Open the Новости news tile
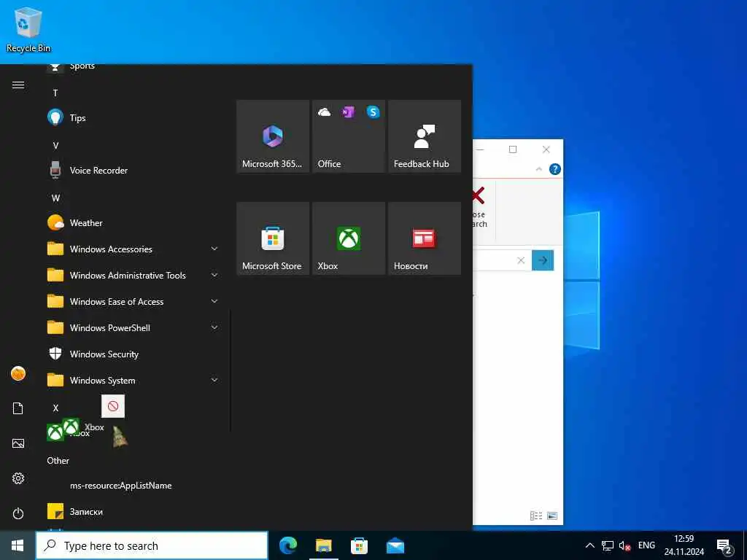This screenshot has width=747, height=560. (425, 238)
